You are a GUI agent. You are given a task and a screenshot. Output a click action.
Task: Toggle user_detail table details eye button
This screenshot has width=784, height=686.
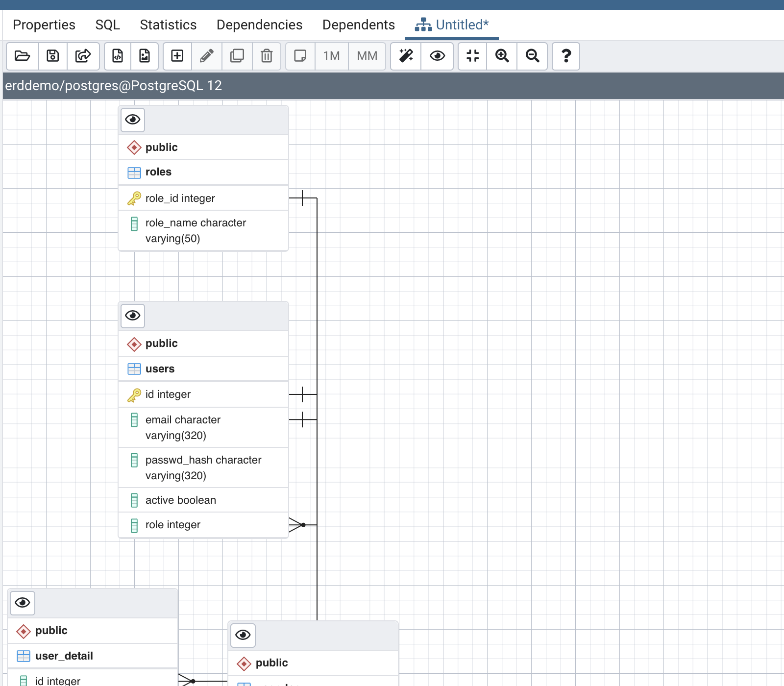23,603
